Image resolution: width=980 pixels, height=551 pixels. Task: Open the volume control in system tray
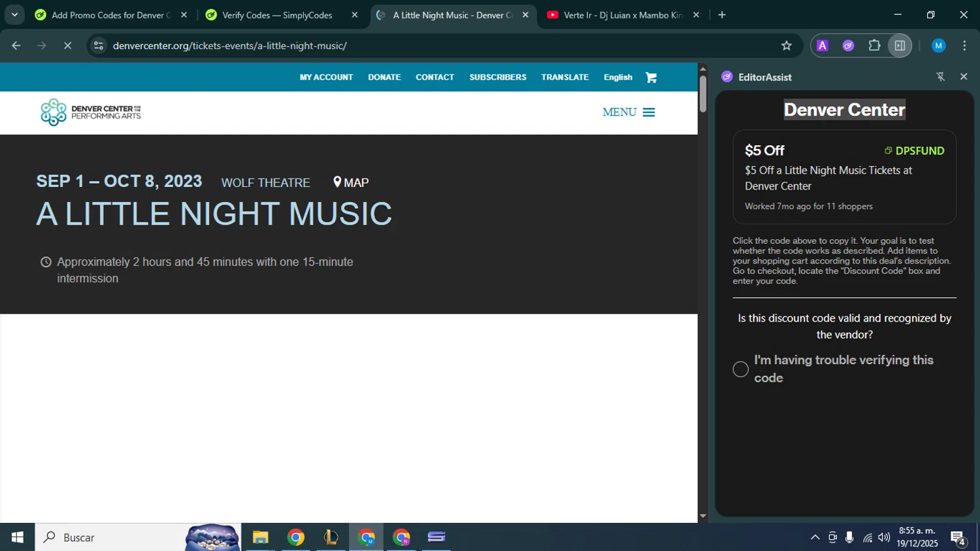click(x=884, y=537)
